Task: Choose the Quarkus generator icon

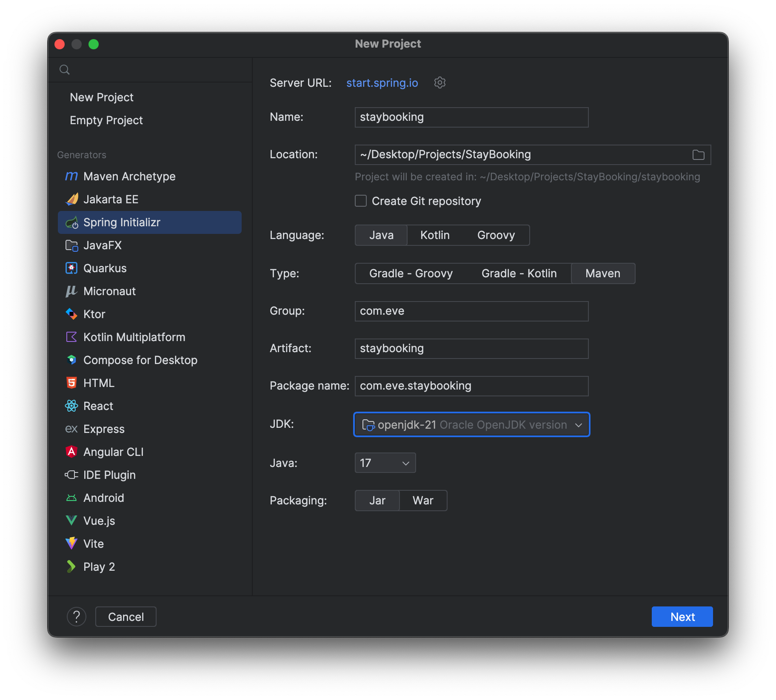Action: pos(71,268)
